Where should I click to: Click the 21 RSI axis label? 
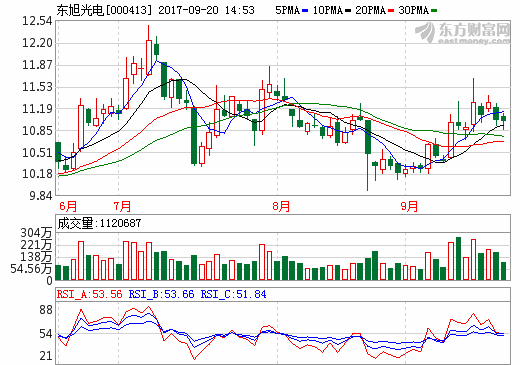46,356
